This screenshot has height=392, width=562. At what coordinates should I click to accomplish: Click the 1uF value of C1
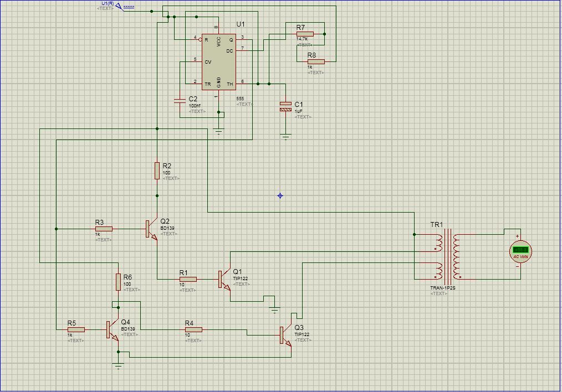298,111
